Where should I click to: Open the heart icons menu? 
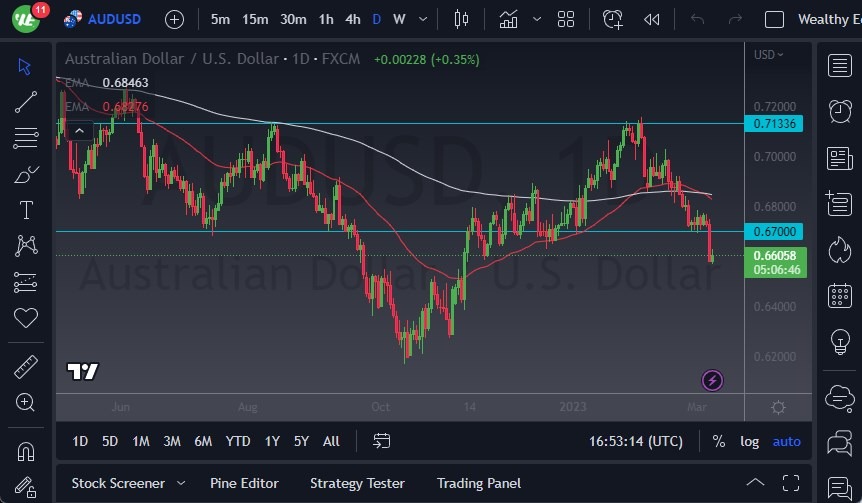tap(26, 318)
